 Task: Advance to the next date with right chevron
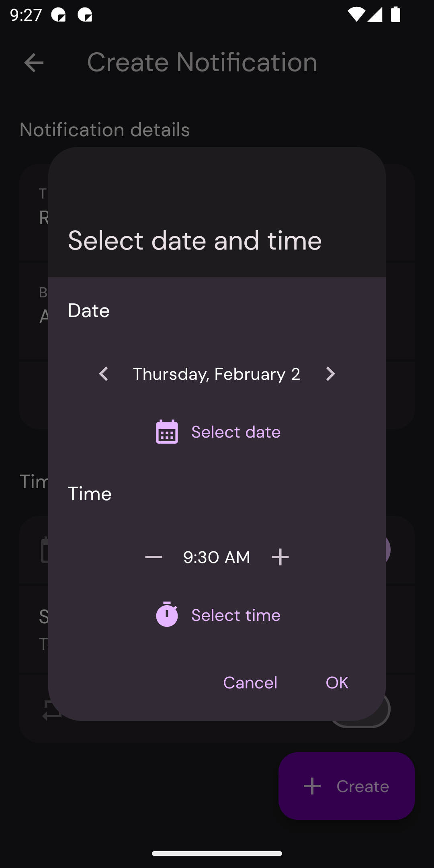330,374
